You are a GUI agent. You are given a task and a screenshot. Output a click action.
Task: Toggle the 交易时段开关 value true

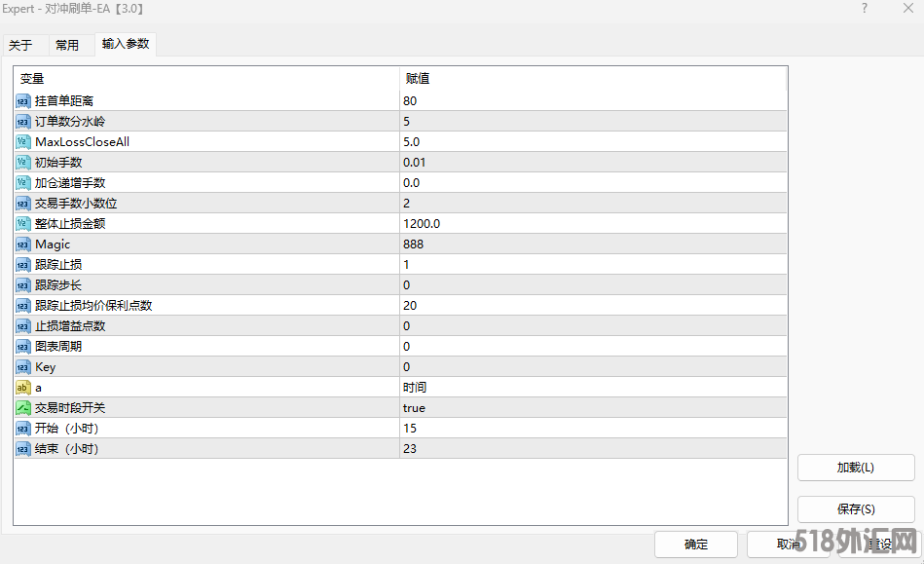pyautogui.click(x=414, y=408)
